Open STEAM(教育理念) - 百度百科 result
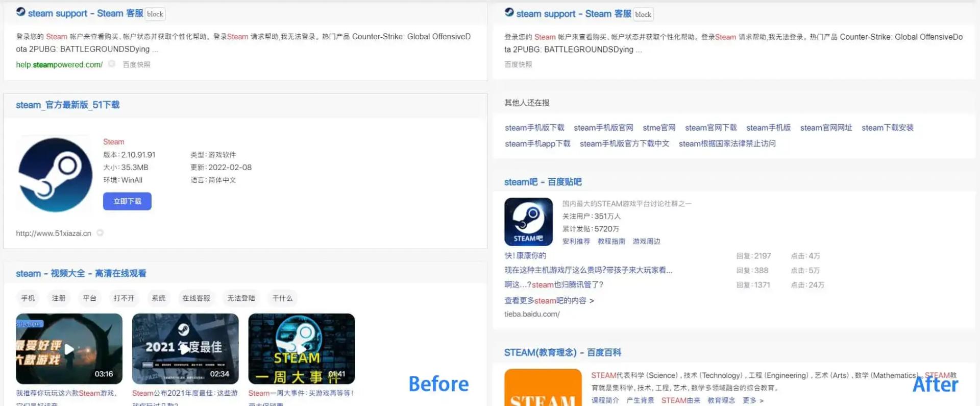Viewport: 980px width, 406px height. [x=562, y=352]
